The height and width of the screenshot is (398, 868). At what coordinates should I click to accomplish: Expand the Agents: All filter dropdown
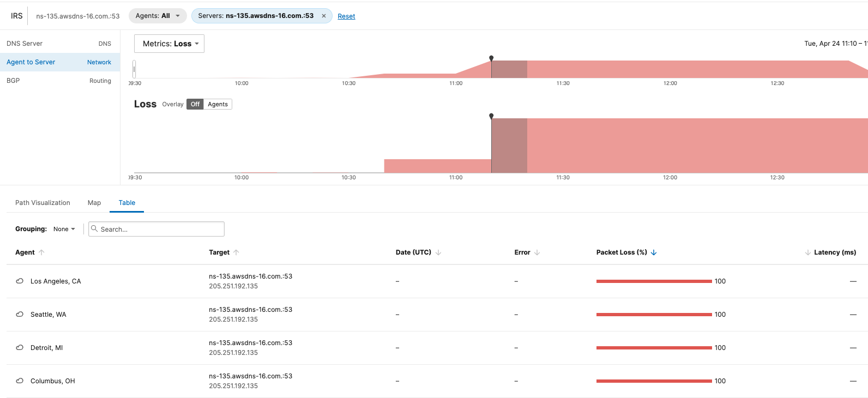[158, 16]
